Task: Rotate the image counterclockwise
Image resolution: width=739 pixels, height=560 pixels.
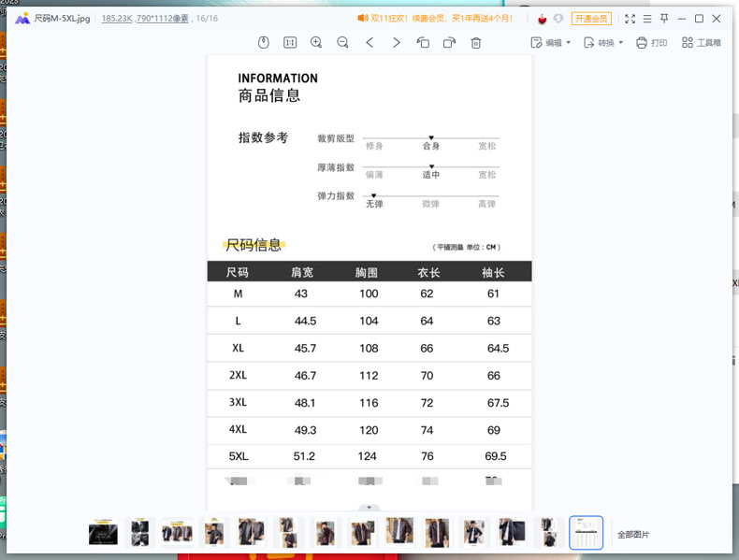Action: click(423, 43)
